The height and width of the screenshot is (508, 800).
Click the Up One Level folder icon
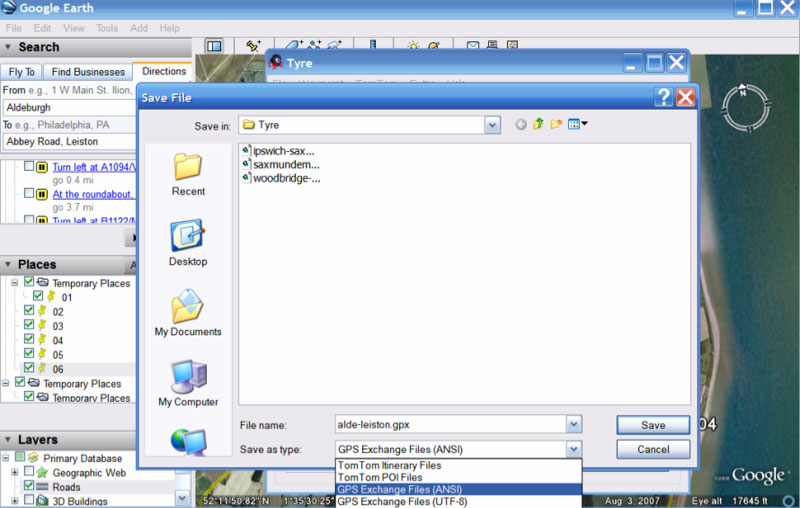[538, 124]
